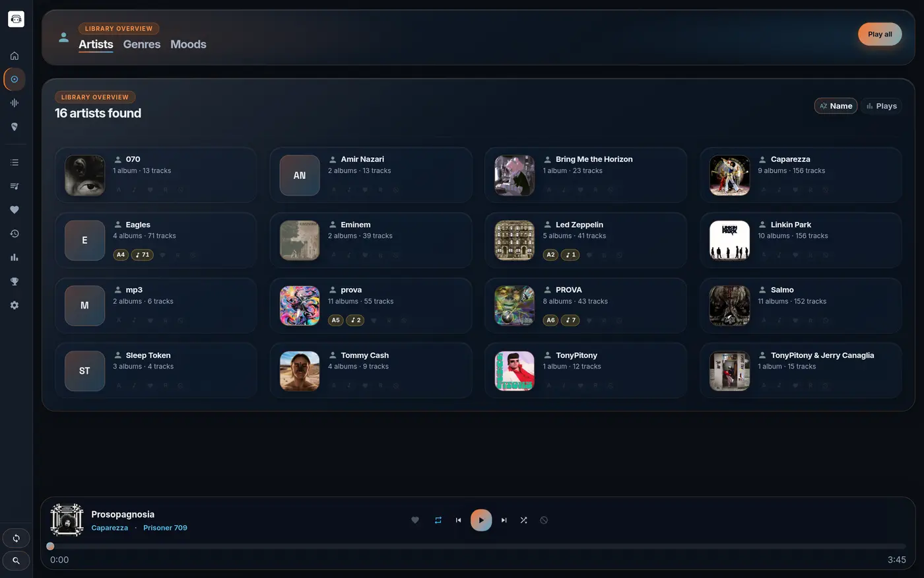Open statistics bar chart icon
This screenshot has height=578, width=924.
pyautogui.click(x=15, y=258)
